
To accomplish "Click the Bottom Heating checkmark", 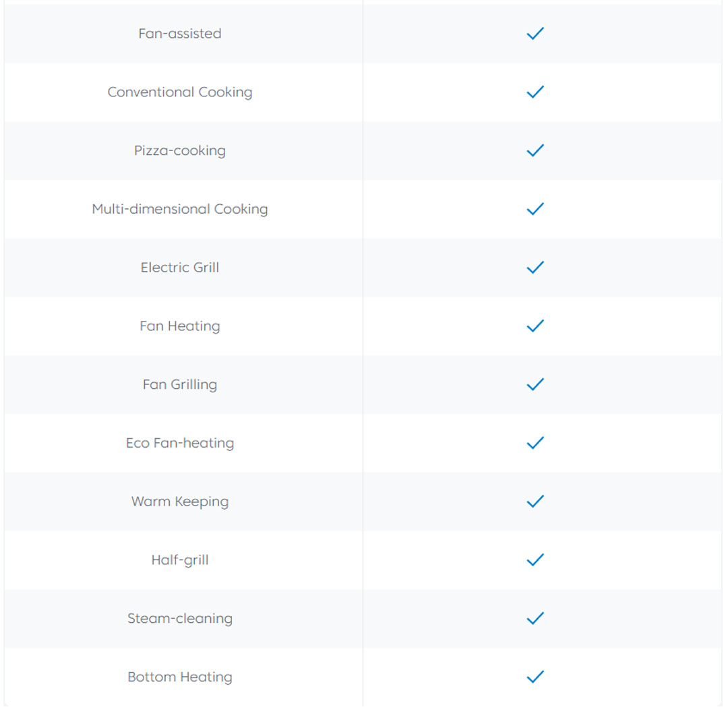I will pos(535,677).
